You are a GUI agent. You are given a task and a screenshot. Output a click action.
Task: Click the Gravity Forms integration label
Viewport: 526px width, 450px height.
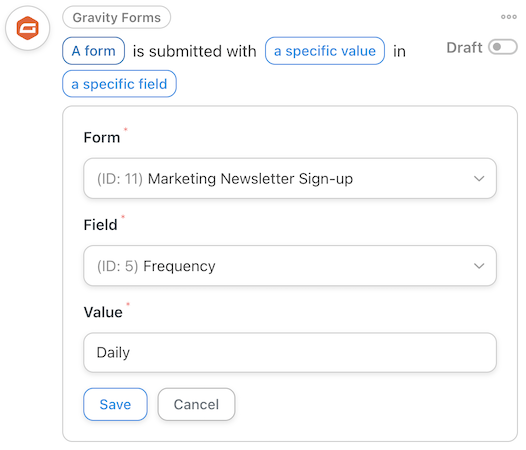pos(116,17)
